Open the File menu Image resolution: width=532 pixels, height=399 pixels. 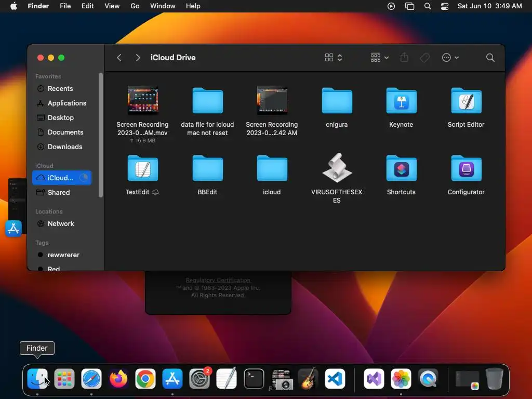pyautogui.click(x=65, y=6)
